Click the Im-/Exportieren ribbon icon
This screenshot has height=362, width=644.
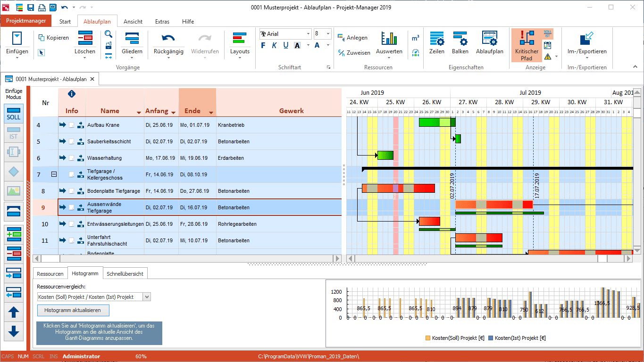[x=587, y=38]
